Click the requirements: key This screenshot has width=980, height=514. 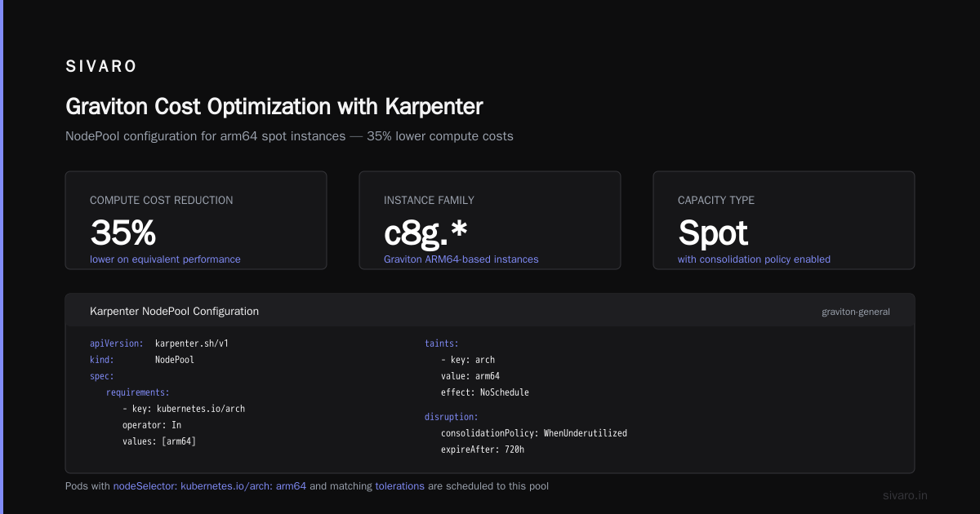point(138,392)
